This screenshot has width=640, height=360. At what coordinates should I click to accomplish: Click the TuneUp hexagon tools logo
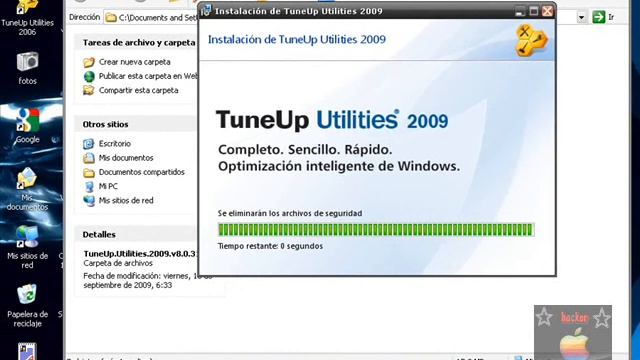coord(531,40)
